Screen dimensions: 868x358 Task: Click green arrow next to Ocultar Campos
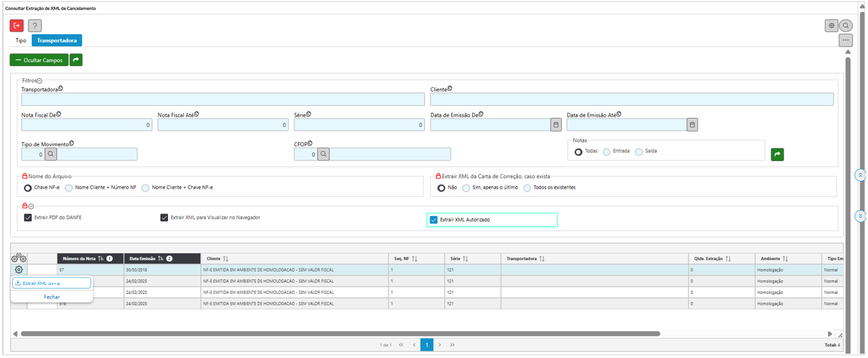[76, 60]
